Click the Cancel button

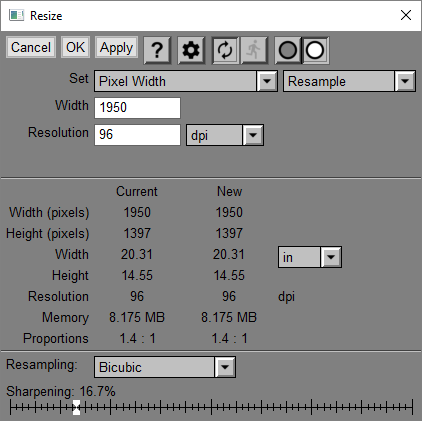click(31, 47)
